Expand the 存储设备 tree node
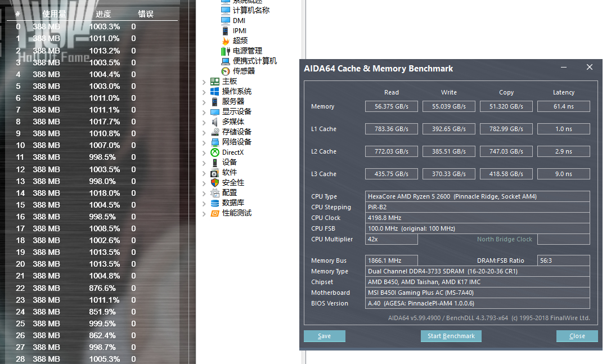The image size is (611, 364). click(x=204, y=133)
